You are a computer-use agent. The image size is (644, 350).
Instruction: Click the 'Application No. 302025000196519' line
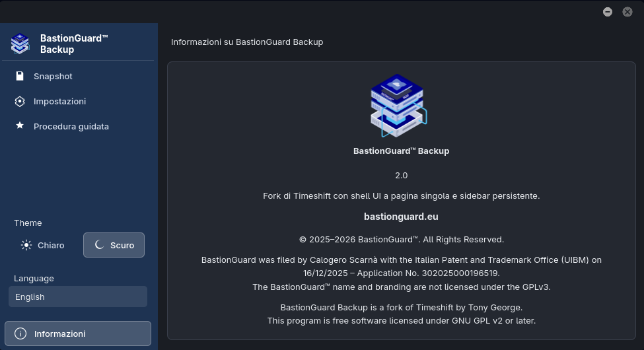402,273
